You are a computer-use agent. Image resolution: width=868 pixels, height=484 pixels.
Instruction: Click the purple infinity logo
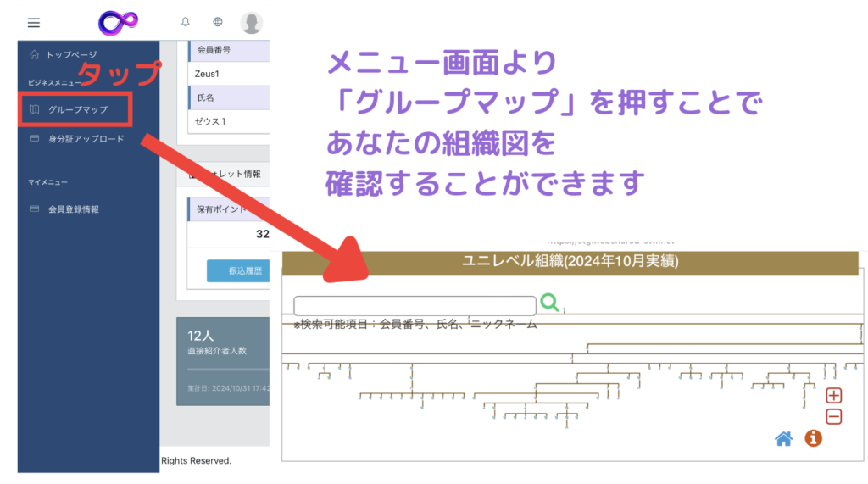coord(118,23)
